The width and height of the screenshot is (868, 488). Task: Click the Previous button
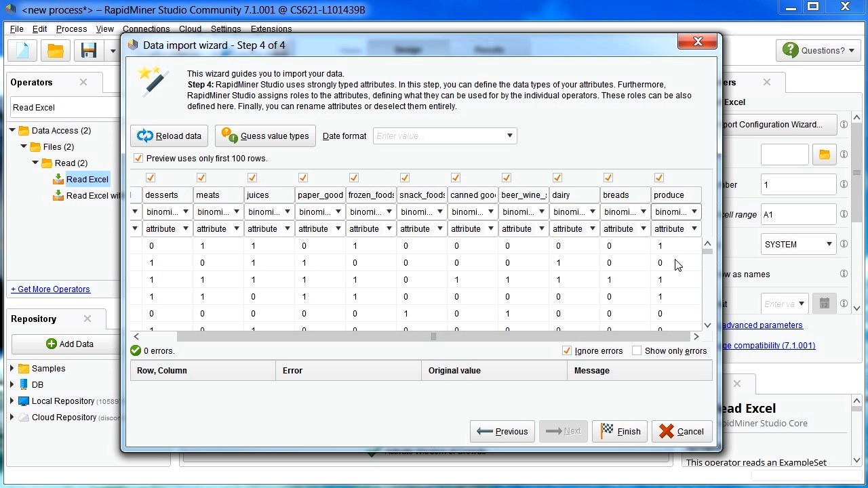tap(502, 431)
